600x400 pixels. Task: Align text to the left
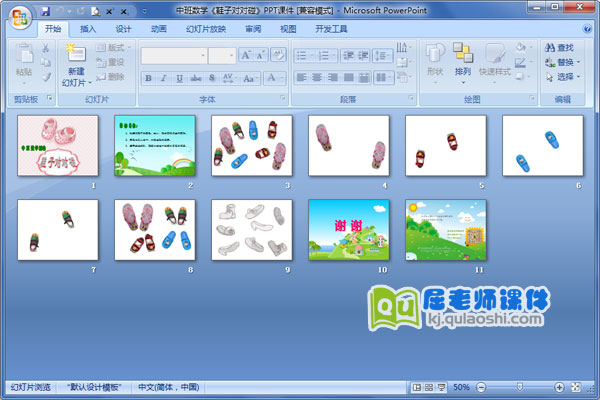pyautogui.click(x=302, y=78)
